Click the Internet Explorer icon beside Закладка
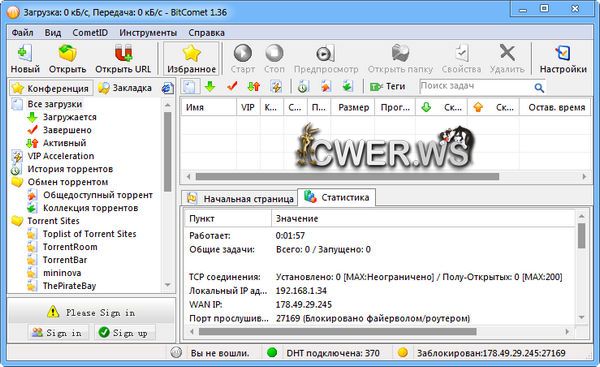 [x=168, y=88]
